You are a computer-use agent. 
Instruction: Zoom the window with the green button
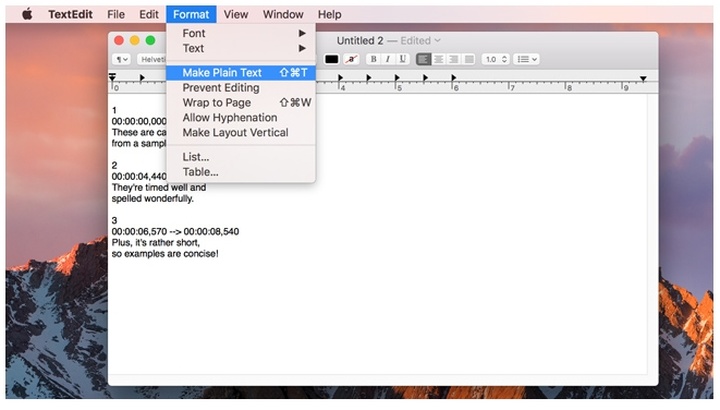pyautogui.click(x=150, y=40)
